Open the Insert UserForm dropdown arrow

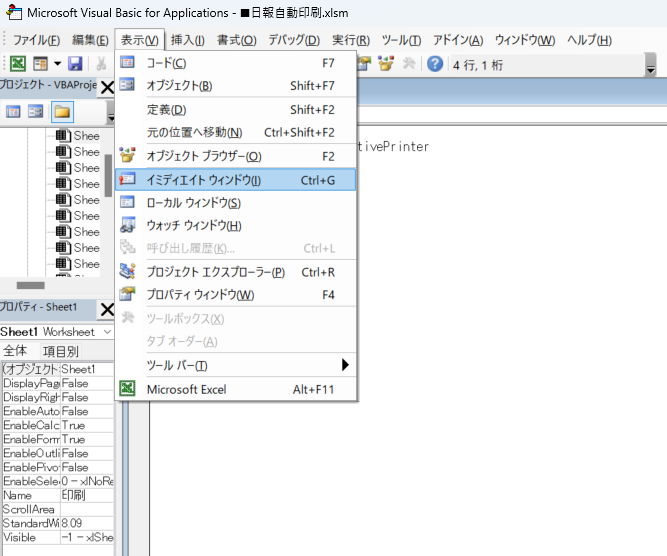[x=57, y=64]
